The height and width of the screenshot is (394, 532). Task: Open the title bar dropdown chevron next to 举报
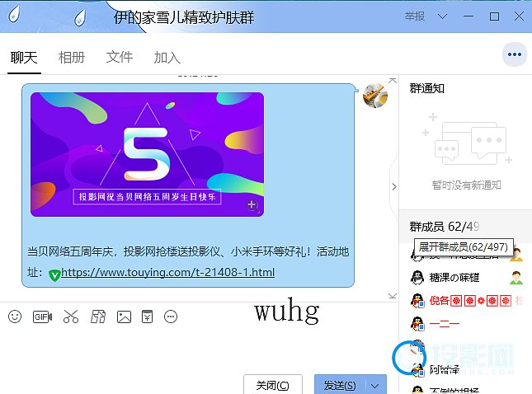(442, 16)
